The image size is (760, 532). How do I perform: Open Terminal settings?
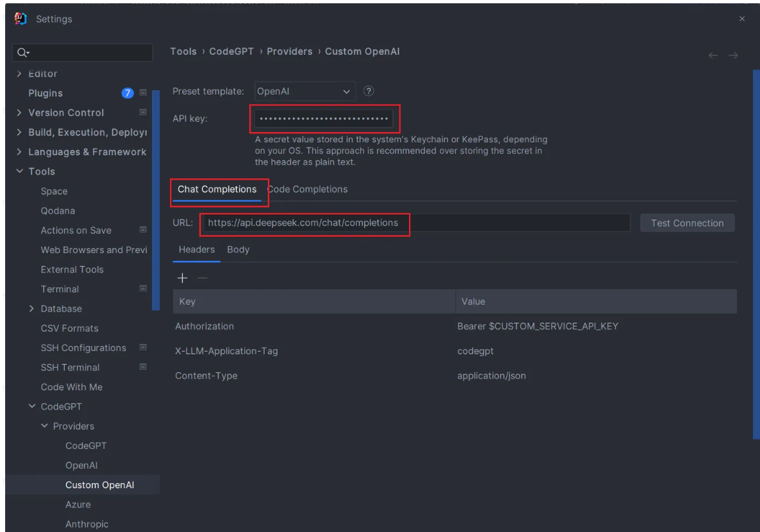coord(60,289)
